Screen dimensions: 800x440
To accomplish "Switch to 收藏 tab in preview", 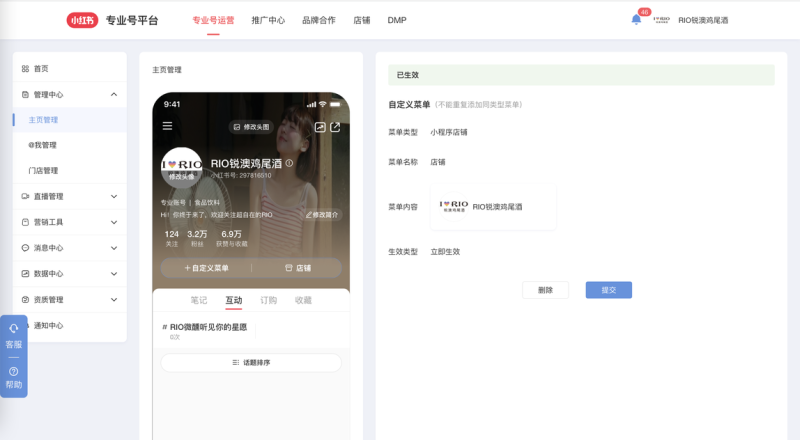I will coord(303,300).
